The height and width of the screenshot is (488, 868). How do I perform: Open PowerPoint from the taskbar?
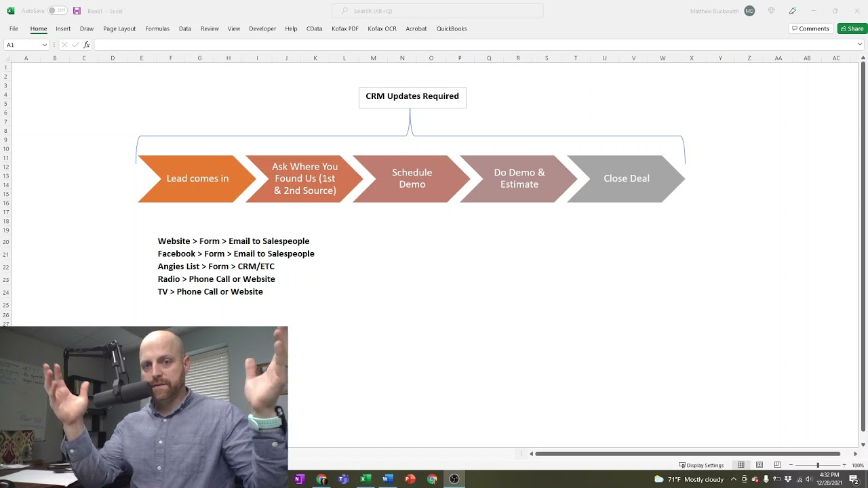[x=410, y=479]
